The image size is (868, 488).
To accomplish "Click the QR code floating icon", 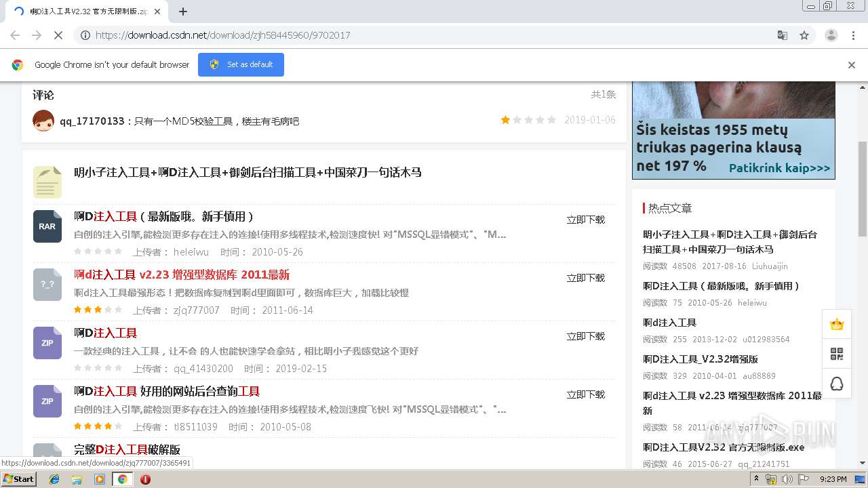I will 837,354.
